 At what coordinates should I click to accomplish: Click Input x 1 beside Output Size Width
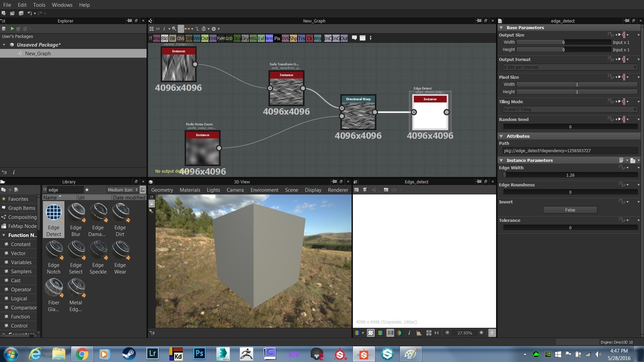[621, 43]
